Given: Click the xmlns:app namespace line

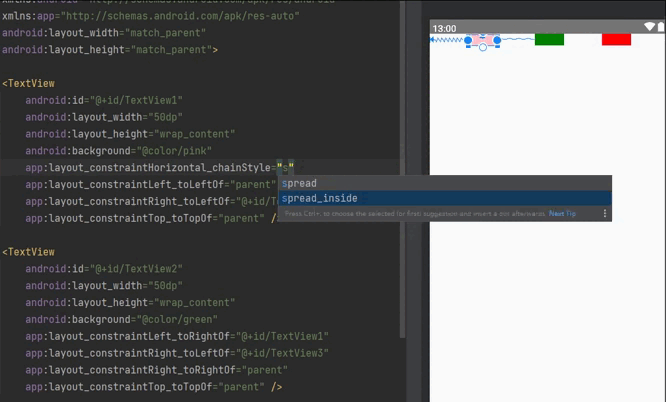Looking at the screenshot, I should [151, 16].
